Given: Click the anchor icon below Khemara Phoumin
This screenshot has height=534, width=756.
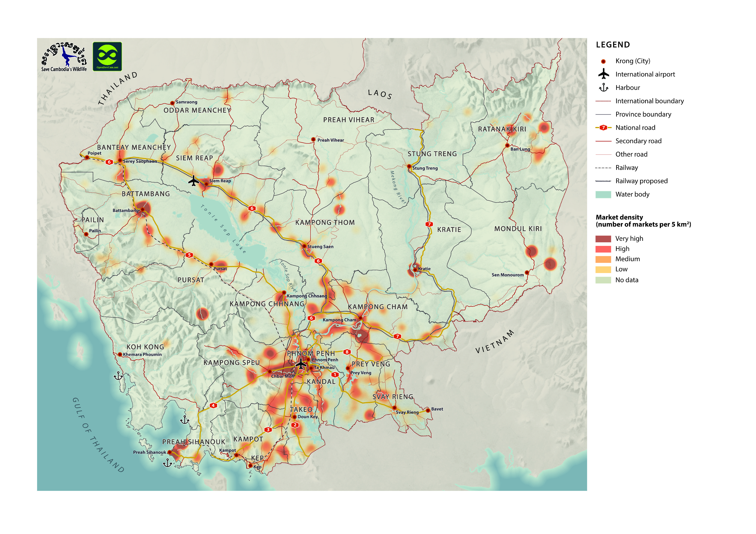Looking at the screenshot, I should [118, 376].
